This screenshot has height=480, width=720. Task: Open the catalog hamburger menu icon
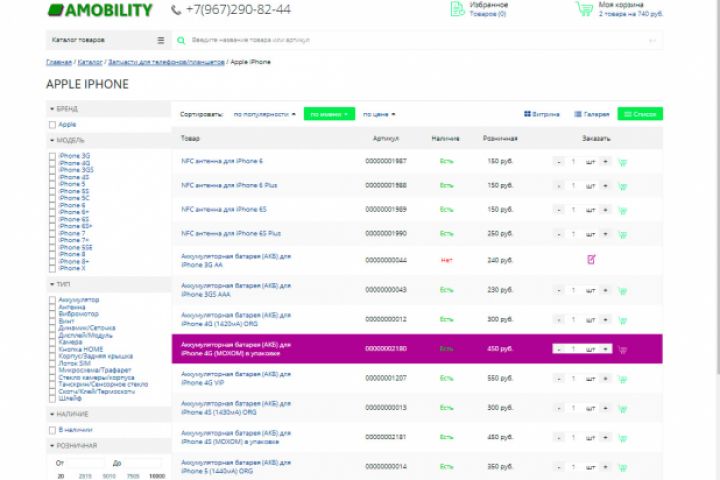pos(161,40)
